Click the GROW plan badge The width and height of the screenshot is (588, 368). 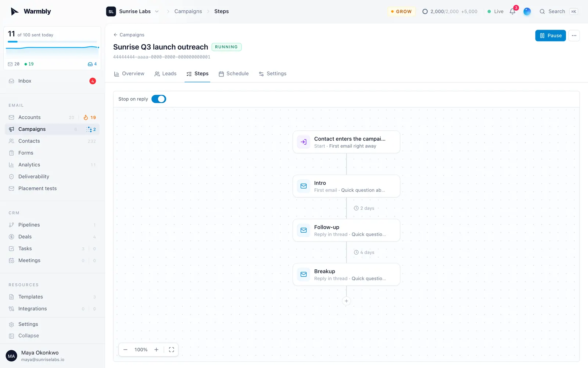401,11
